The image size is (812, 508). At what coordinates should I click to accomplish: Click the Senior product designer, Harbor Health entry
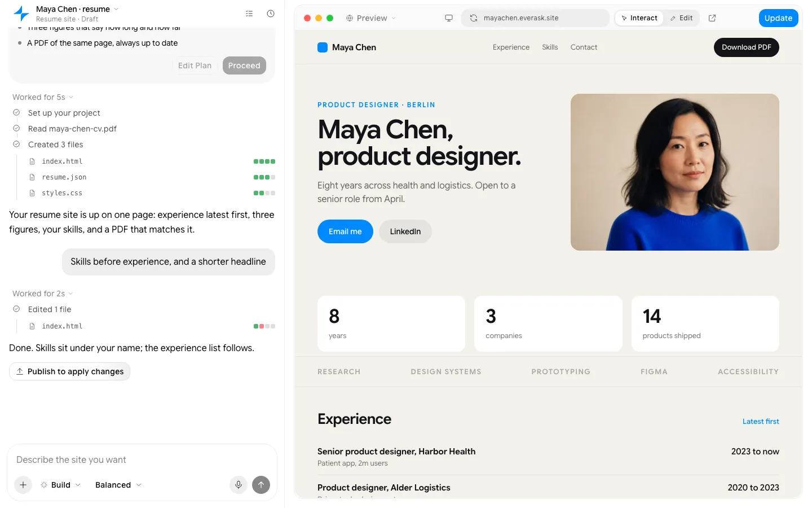tap(548, 457)
